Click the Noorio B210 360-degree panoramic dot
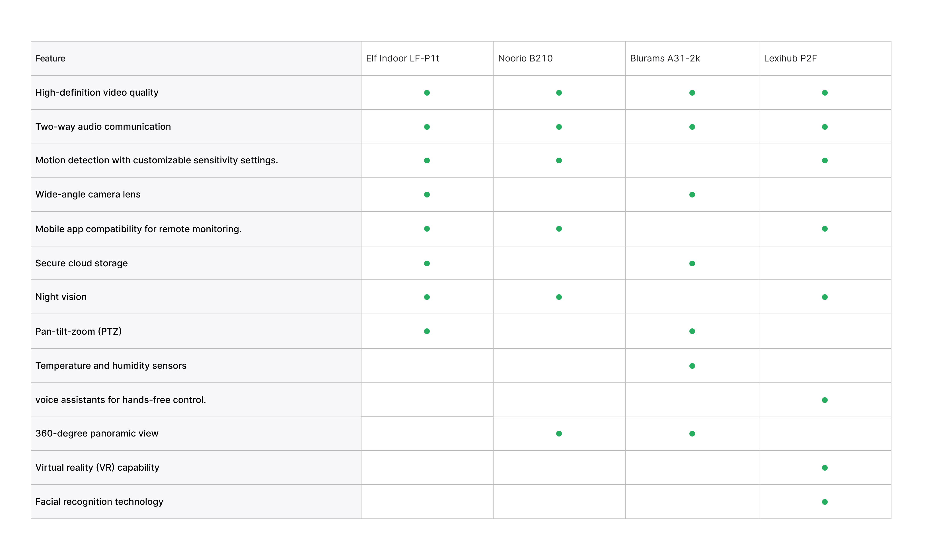Image resolution: width=937 pixels, height=560 pixels. coord(559,434)
